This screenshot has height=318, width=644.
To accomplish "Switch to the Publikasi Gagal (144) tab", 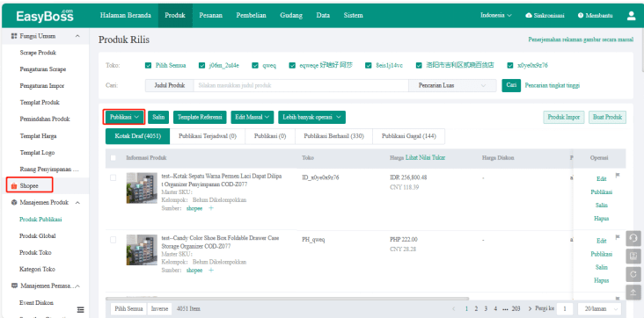I will click(409, 136).
